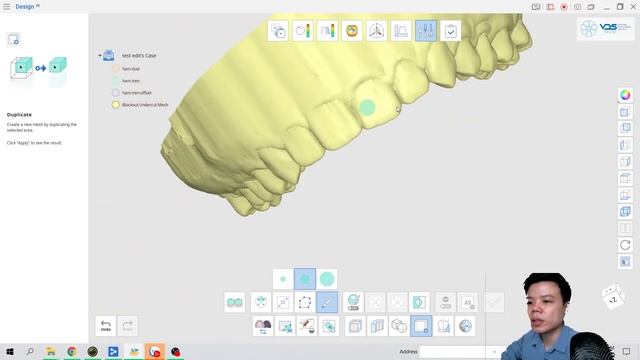Image resolution: width=640 pixels, height=360 pixels.
Task: Open the hamburger menu beside Design
Action: tap(7, 7)
